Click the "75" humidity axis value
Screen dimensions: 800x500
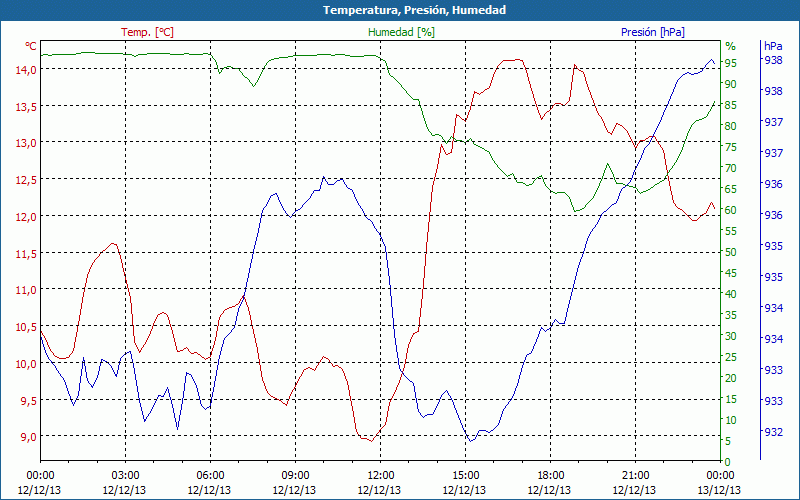[731, 147]
